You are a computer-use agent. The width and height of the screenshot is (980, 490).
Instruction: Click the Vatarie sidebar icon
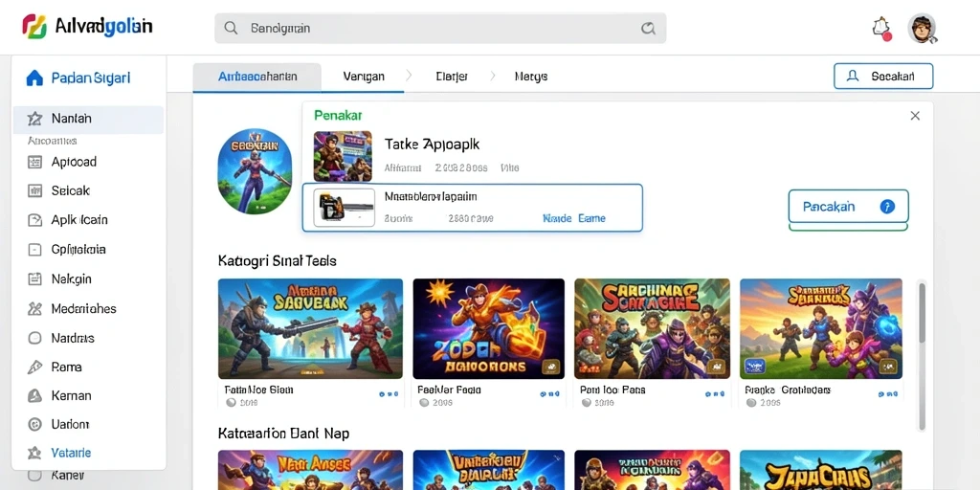click(x=35, y=453)
